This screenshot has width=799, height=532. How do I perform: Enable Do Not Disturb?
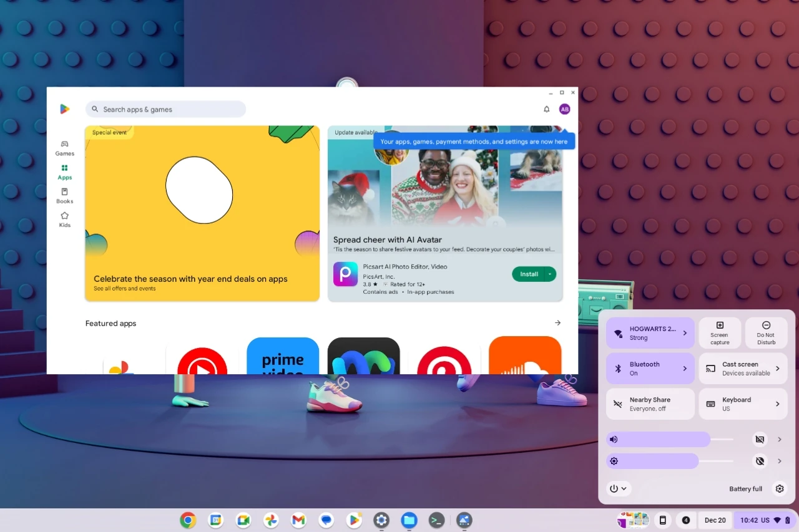pos(766,333)
